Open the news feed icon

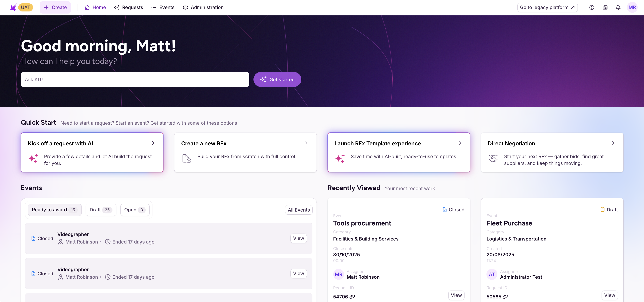[x=605, y=8]
